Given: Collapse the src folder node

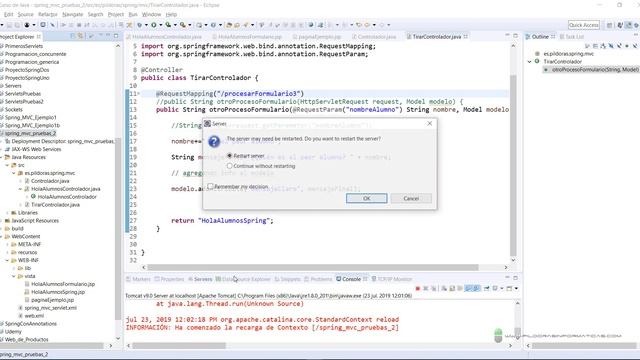Looking at the screenshot, I should [7, 165].
